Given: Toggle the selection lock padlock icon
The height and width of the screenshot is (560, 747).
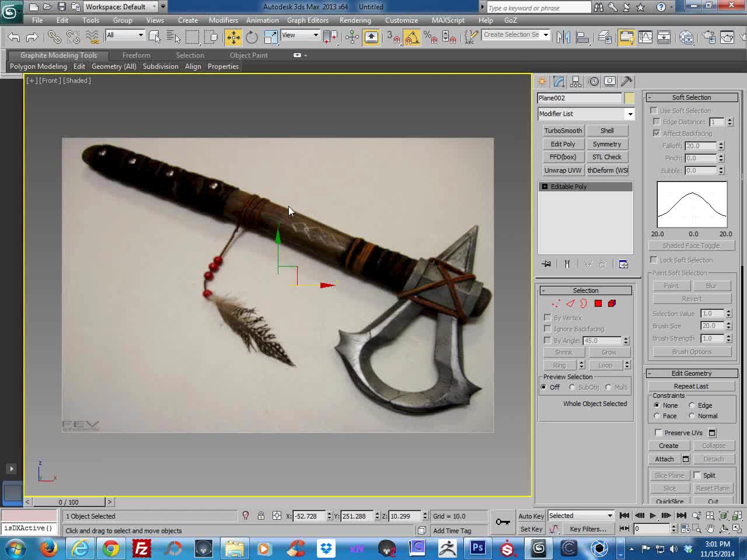Looking at the screenshot, I should [x=261, y=516].
